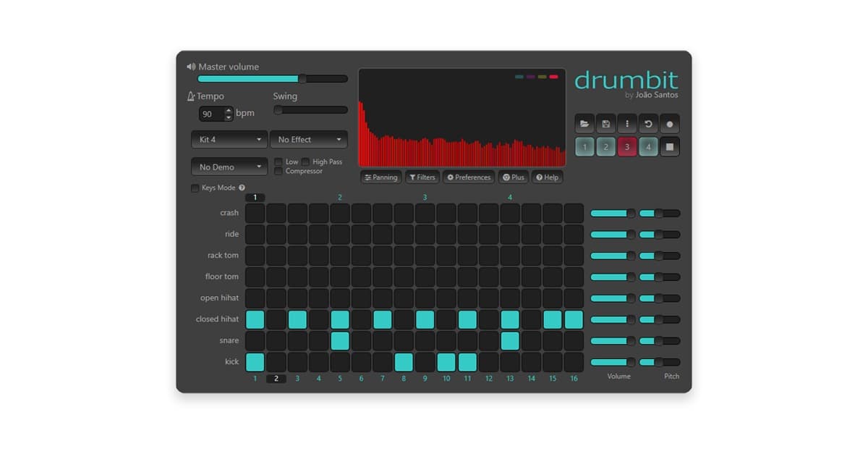Stop playback with the stop icon
The height and width of the screenshot is (454, 868).
point(669,146)
